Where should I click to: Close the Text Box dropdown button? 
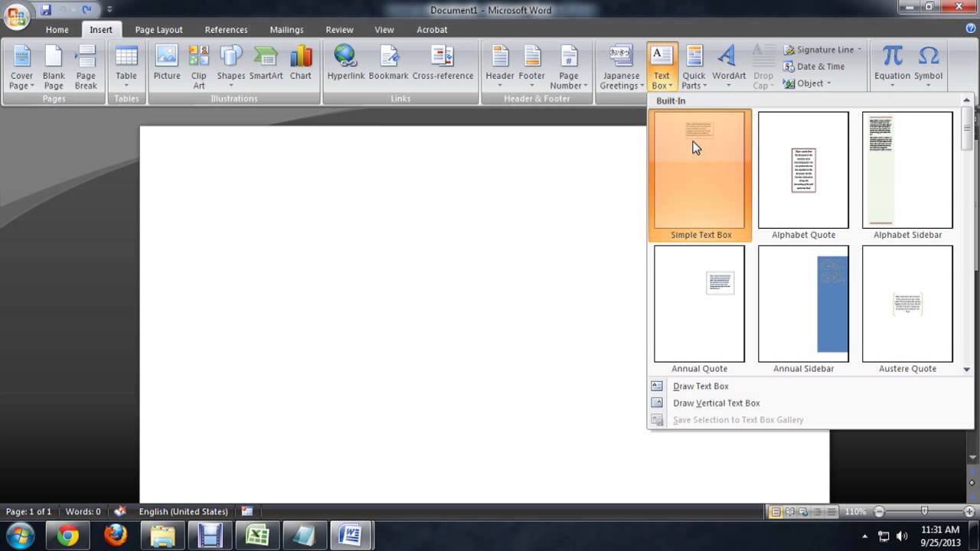[x=661, y=67]
